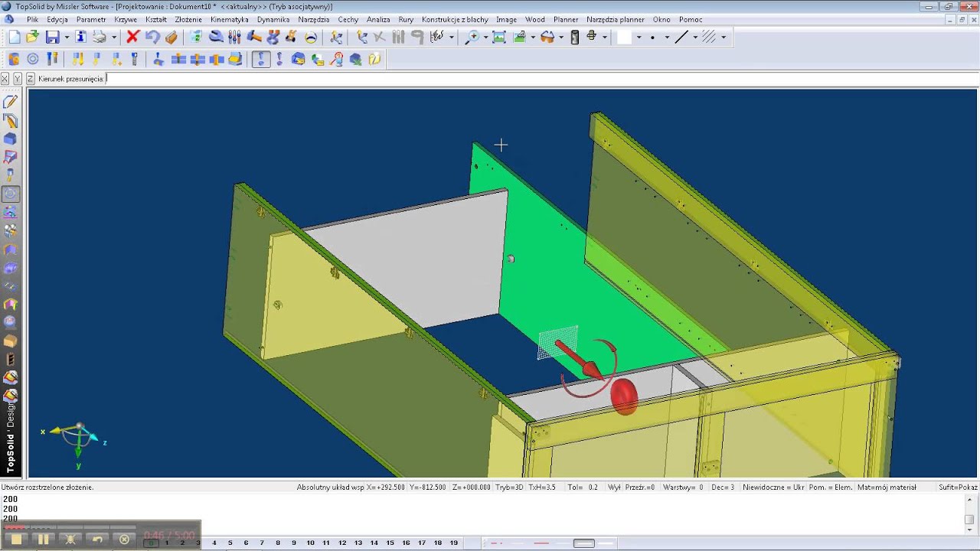Click the bottom line-weight slider handle
The image size is (980, 551).
click(584, 543)
